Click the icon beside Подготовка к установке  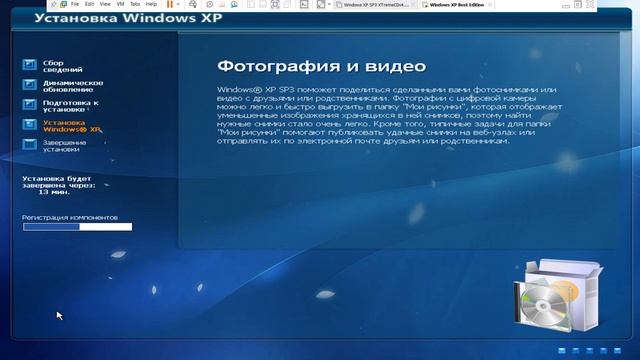(29, 104)
